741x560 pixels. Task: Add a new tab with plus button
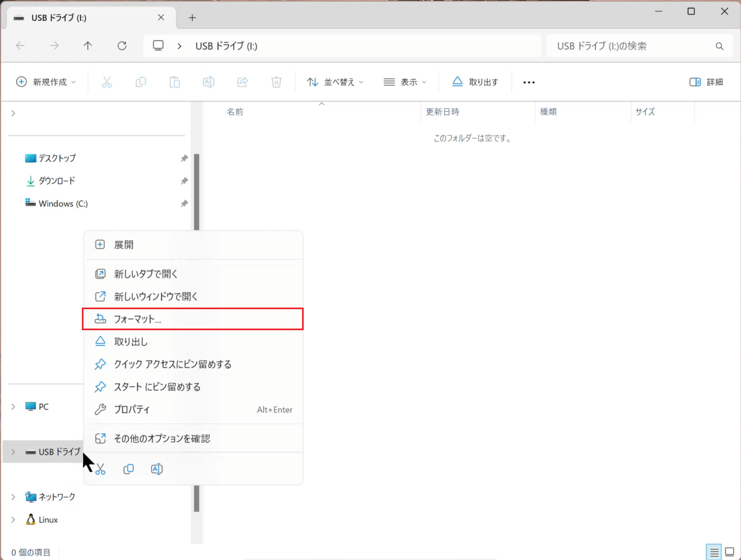point(192,18)
